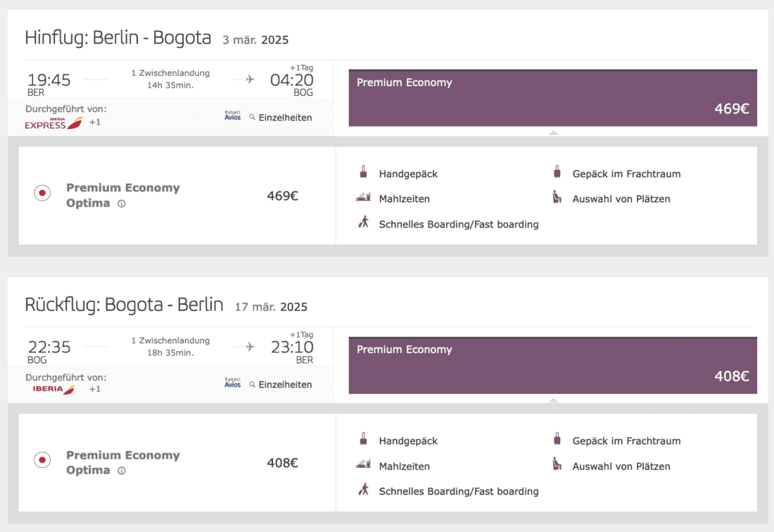
Task: Click return Gepäck im Frachtraum suitcase icon
Action: (557, 440)
